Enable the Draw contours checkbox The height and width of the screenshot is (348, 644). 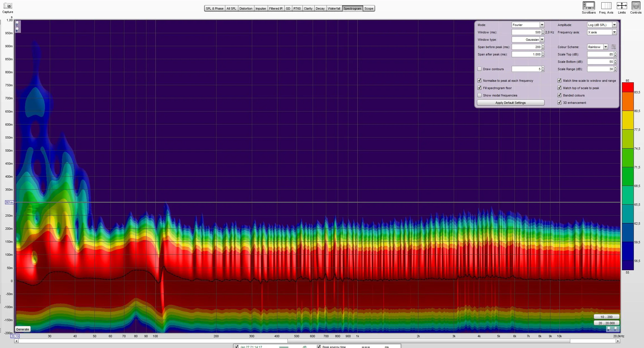pyautogui.click(x=479, y=69)
